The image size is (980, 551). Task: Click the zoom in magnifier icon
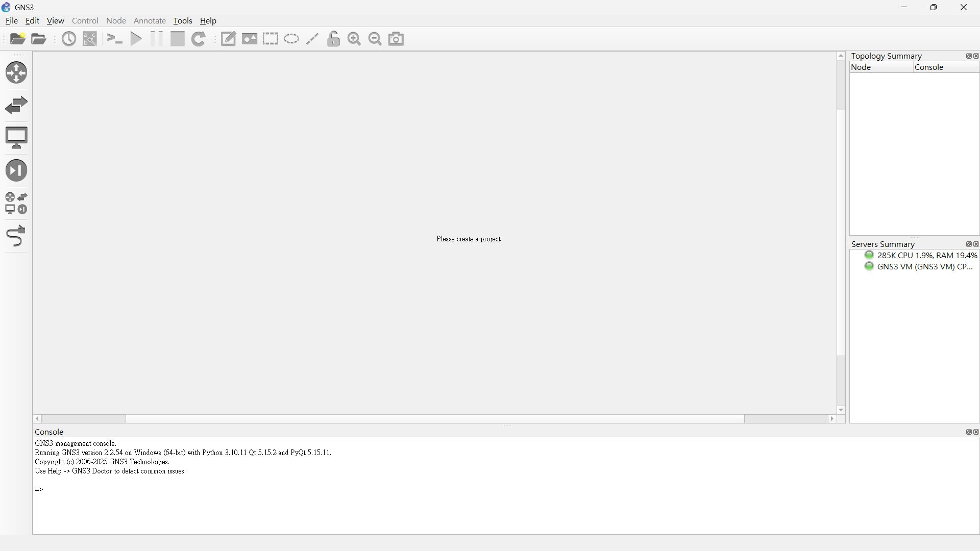[354, 39]
